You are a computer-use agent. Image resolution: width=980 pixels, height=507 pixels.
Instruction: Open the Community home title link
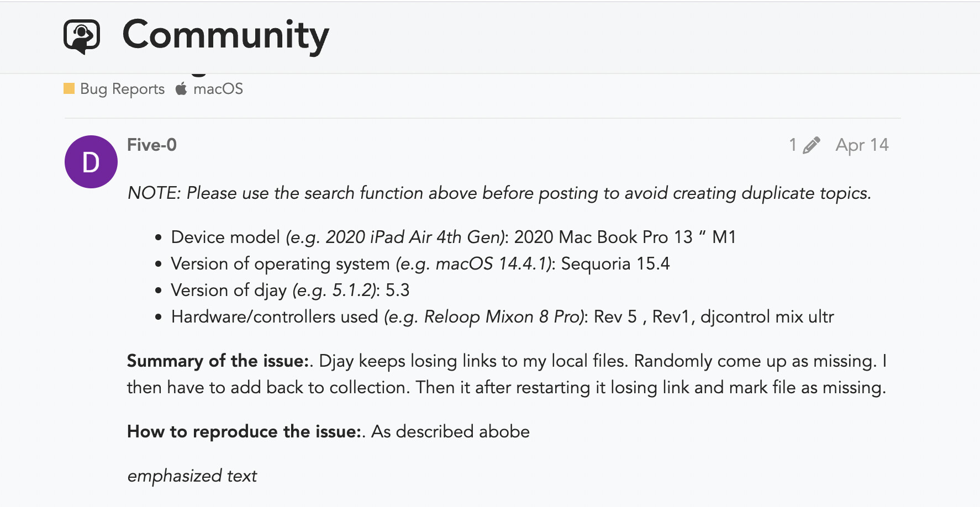click(225, 35)
